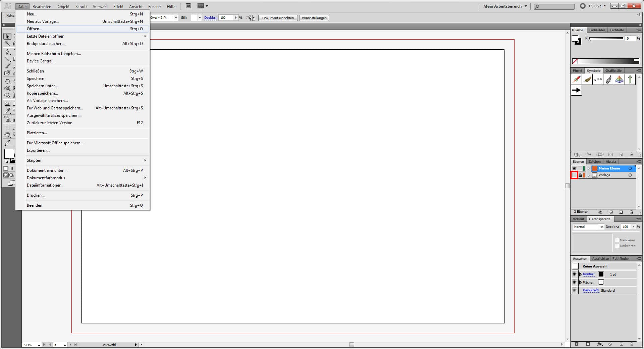This screenshot has height=349, width=644.
Task: Expand the Meine Ebene layer contents
Action: (x=589, y=168)
